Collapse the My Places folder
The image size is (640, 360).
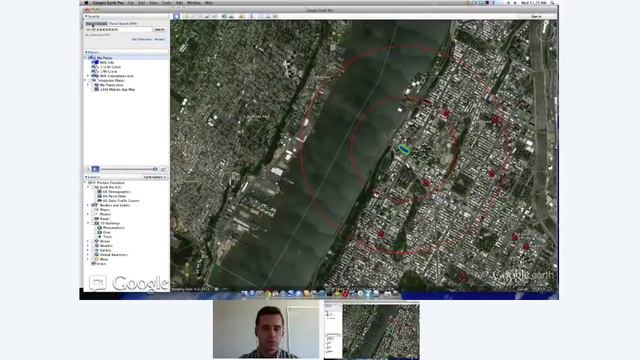86,58
